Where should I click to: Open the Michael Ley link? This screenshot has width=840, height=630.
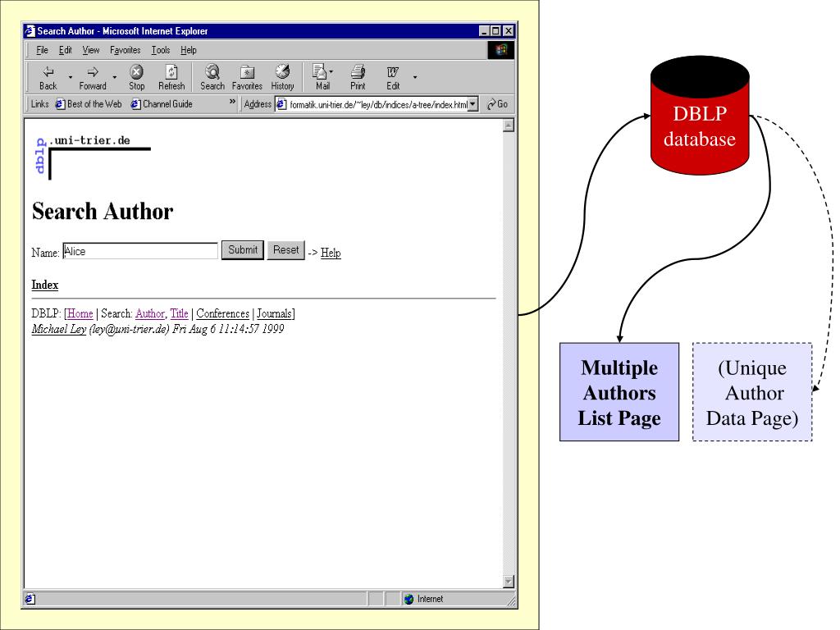(59, 329)
